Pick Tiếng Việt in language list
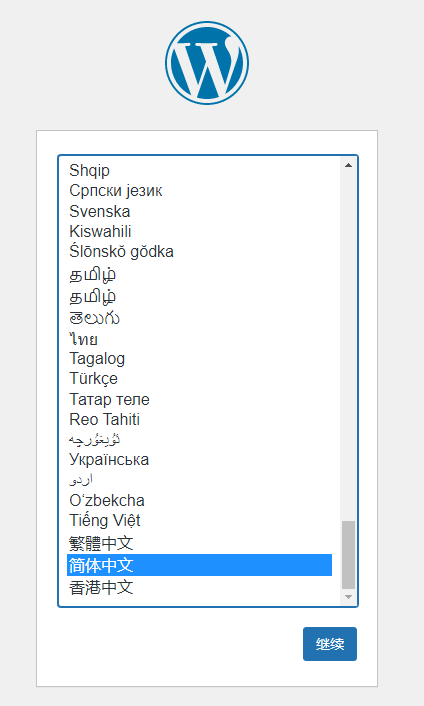The width and height of the screenshot is (424, 706). [x=199, y=520]
